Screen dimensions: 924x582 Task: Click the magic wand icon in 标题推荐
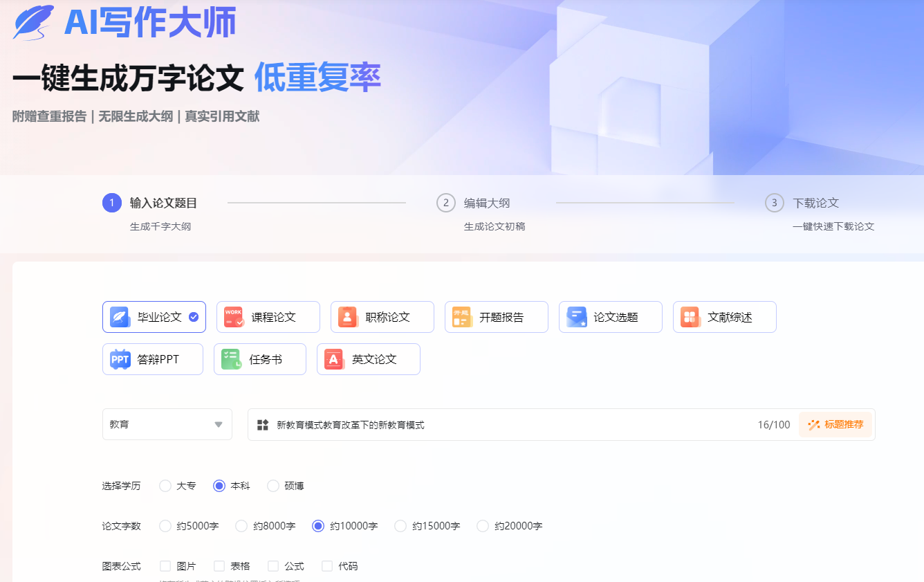[814, 425]
